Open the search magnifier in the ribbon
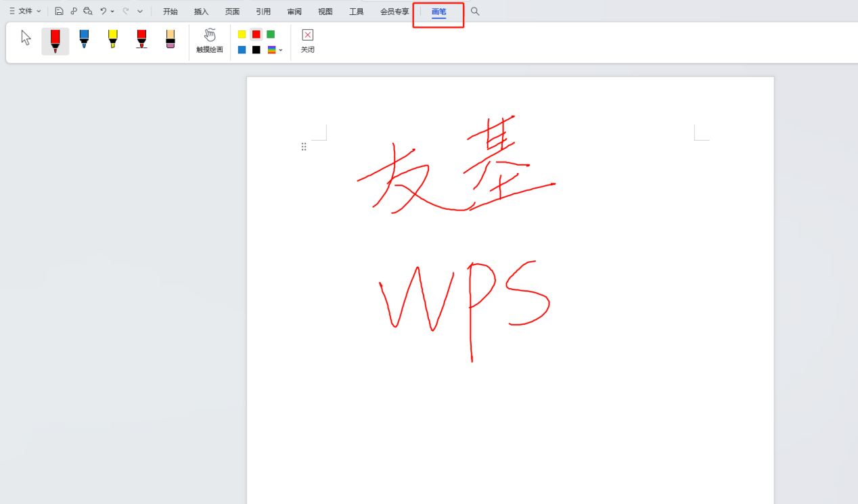Screen dimensions: 858x504 pyautogui.click(x=475, y=12)
